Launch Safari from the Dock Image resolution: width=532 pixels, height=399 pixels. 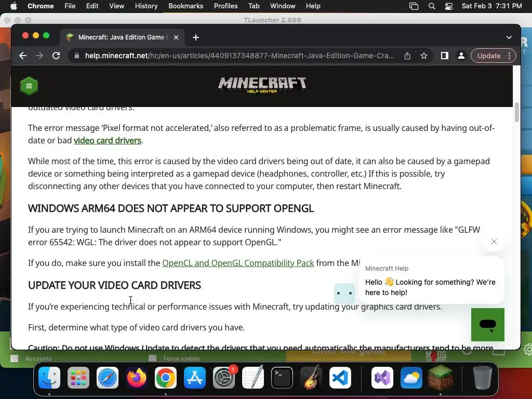[108, 377]
